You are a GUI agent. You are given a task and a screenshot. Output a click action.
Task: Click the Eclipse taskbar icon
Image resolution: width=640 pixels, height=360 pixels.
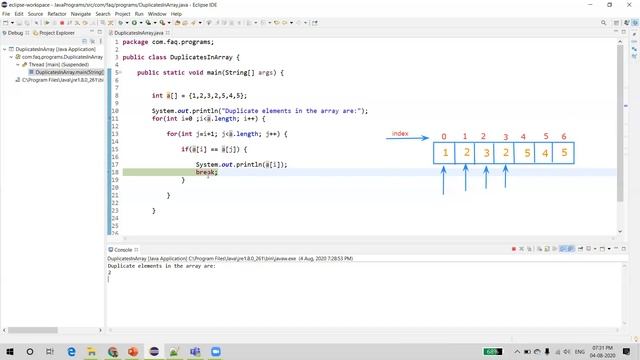[x=154, y=351]
